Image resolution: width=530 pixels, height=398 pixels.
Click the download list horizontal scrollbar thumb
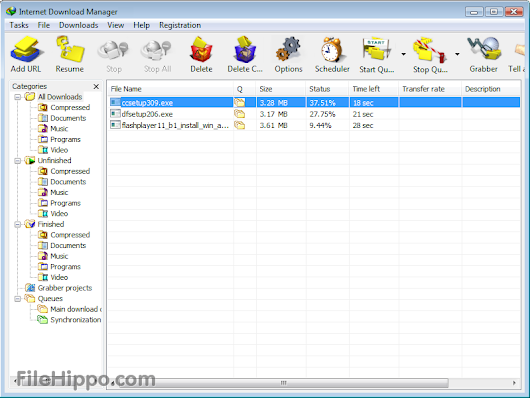[283, 383]
